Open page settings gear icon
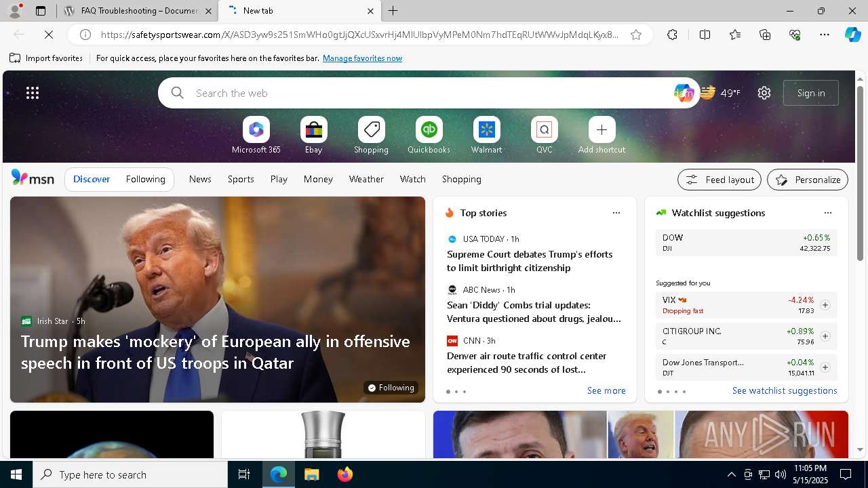 [764, 93]
